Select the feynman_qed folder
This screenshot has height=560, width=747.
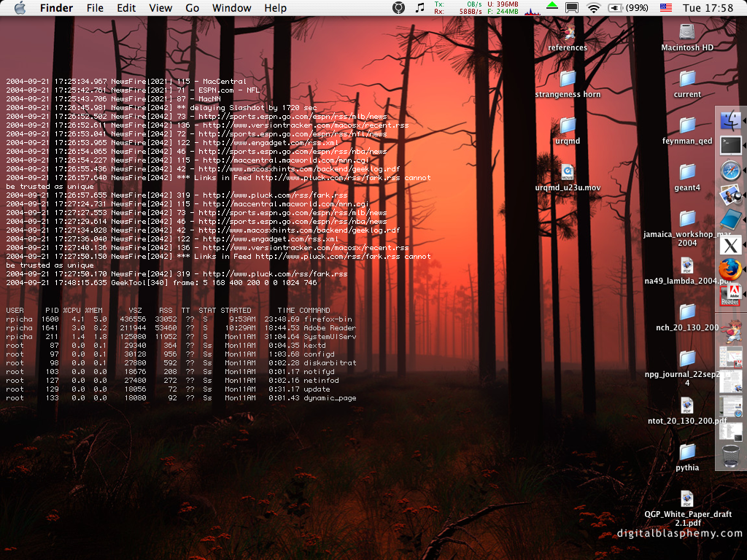(687, 125)
